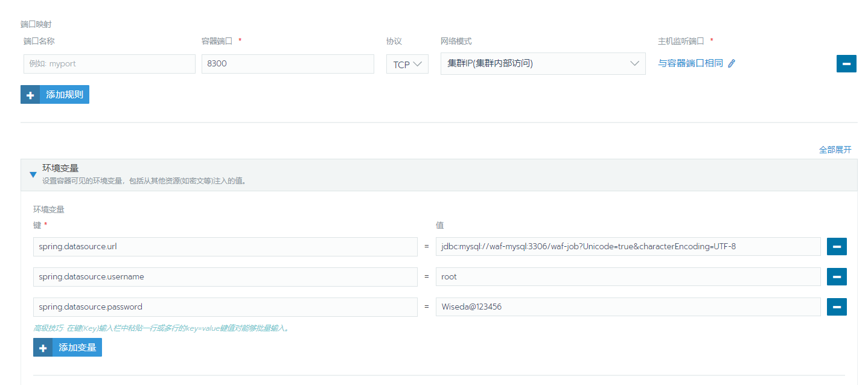Image resolution: width=868 pixels, height=385 pixels.
Task: Click the root value input field
Action: (x=627, y=276)
